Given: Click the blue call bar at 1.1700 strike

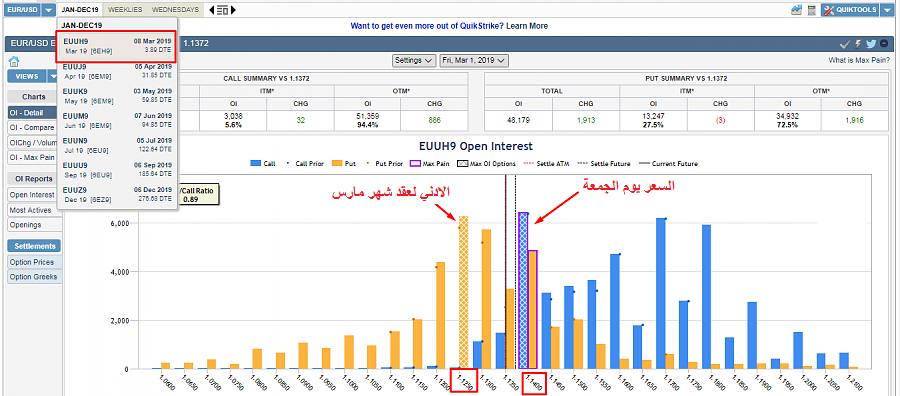Looking at the screenshot, I should coord(661,293).
